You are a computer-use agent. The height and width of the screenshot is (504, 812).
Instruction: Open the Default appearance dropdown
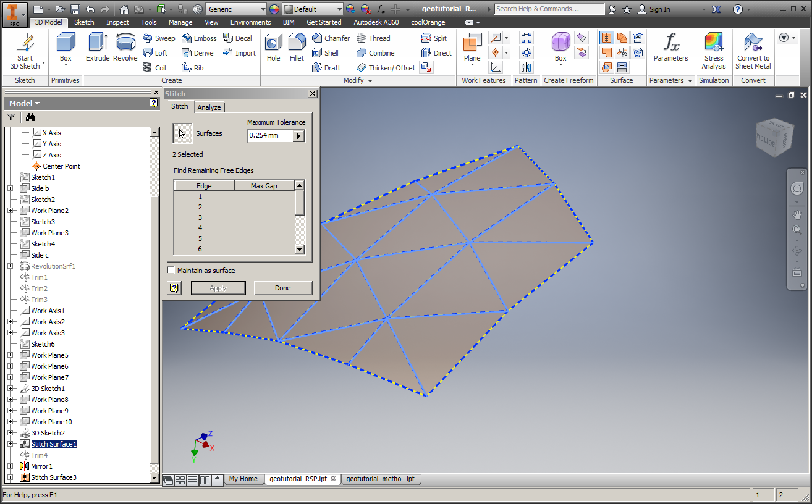pyautogui.click(x=339, y=9)
